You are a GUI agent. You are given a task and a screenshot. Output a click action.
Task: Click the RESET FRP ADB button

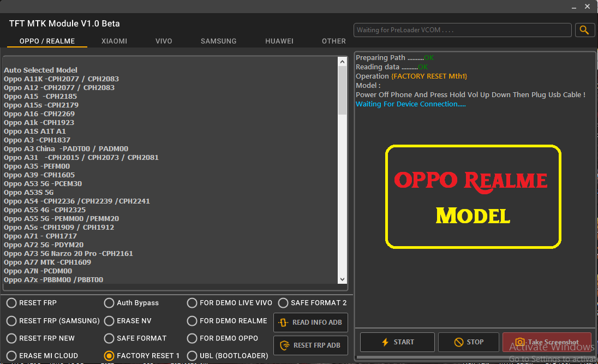[x=311, y=345]
